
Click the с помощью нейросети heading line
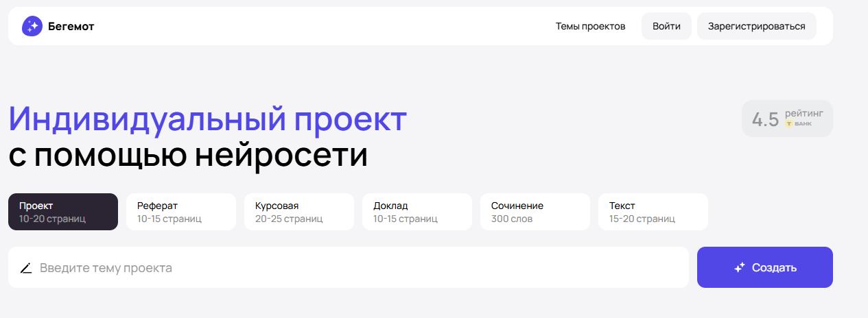(188, 156)
